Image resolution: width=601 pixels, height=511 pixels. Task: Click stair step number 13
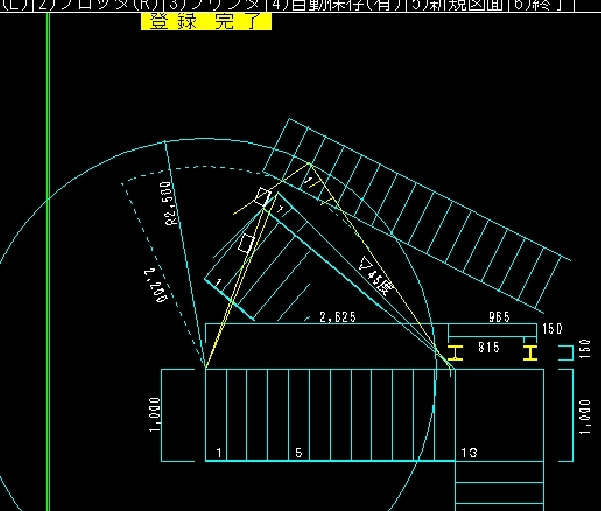click(x=469, y=453)
